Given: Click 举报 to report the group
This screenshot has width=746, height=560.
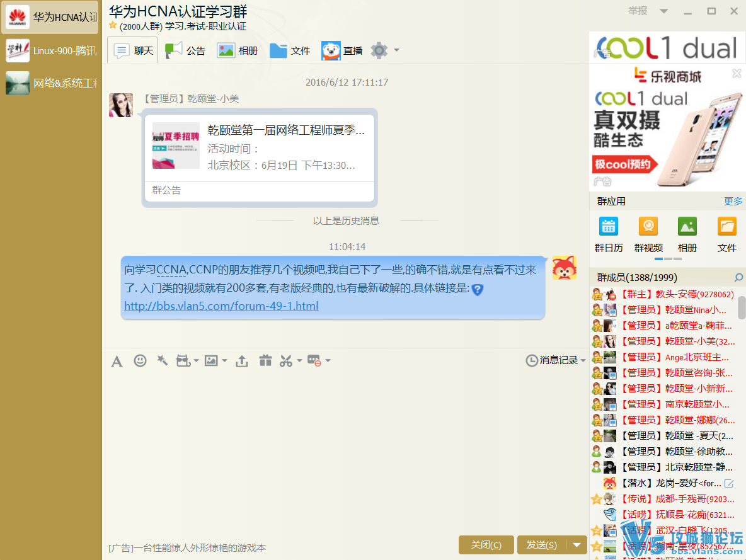Looking at the screenshot, I should (638, 11).
